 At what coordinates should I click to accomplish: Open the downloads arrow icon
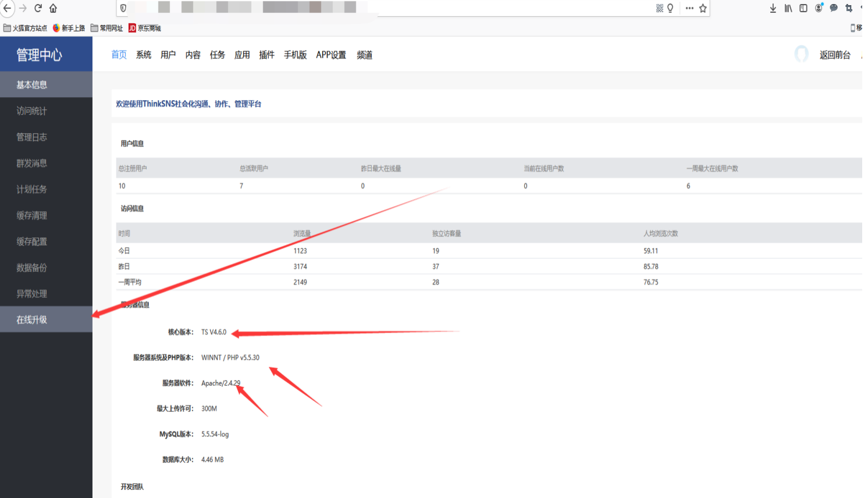point(773,8)
